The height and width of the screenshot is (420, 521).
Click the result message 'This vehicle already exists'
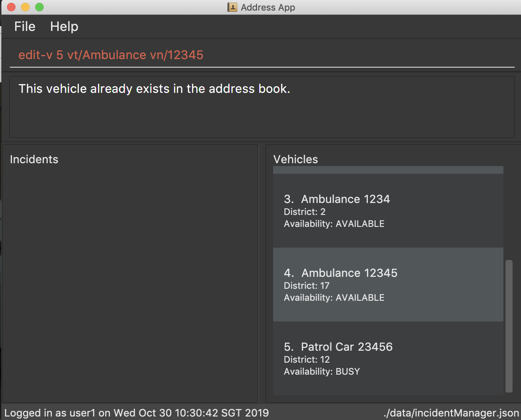click(x=154, y=89)
